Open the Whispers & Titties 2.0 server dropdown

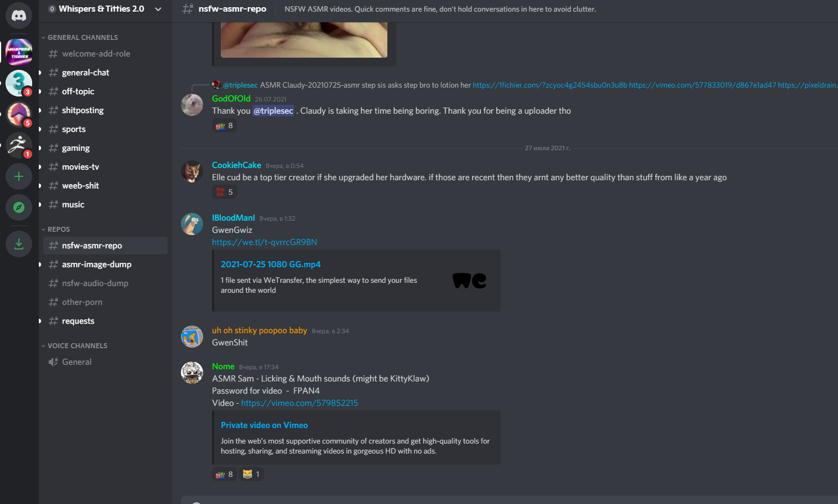tap(105, 9)
